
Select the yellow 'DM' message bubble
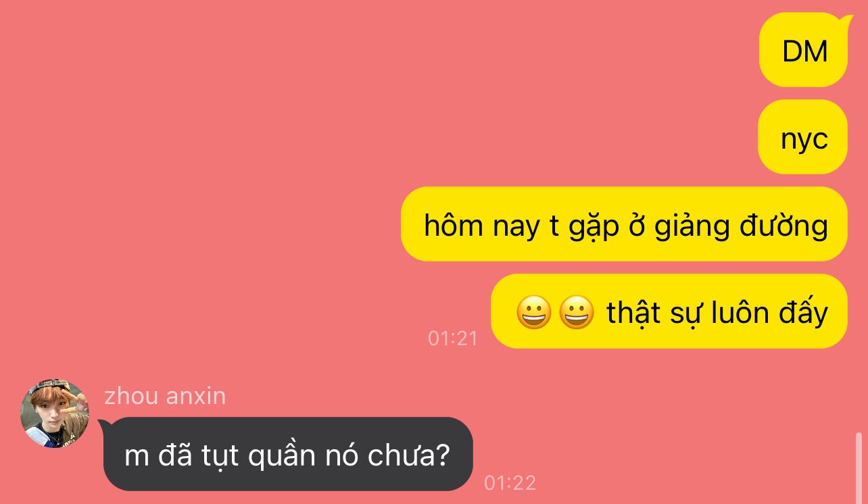coord(803,50)
